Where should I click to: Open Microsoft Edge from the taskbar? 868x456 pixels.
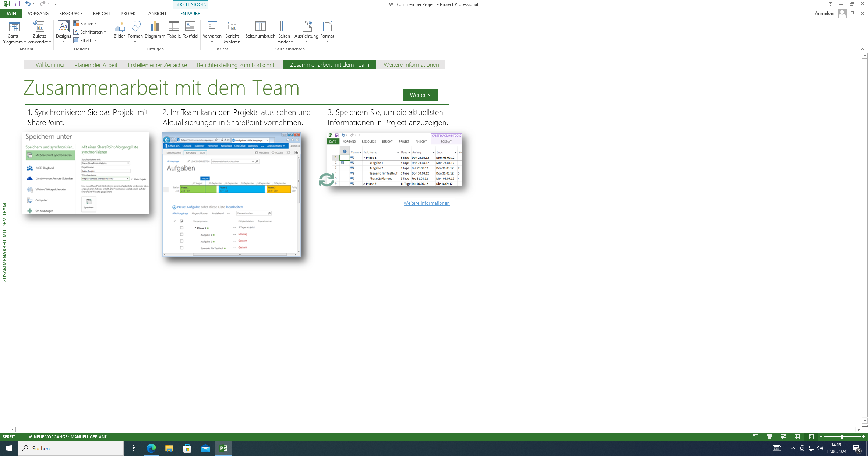coord(151,448)
